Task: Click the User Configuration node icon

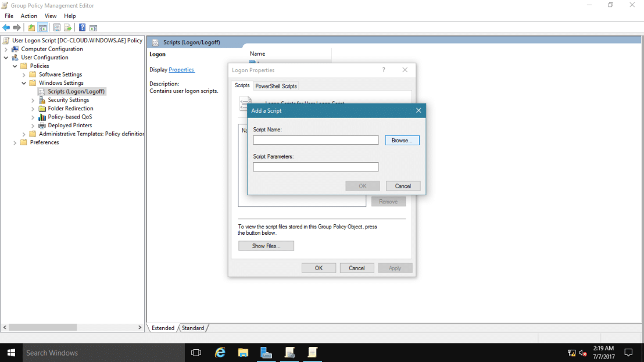Action: 15,58
